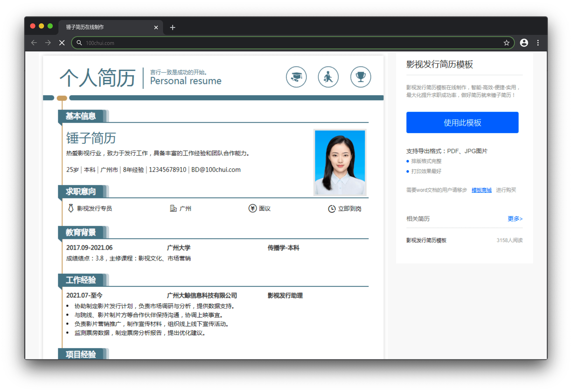The image size is (572, 392).
Task: Click the 影视发行助理 job title
Action: 285,295
